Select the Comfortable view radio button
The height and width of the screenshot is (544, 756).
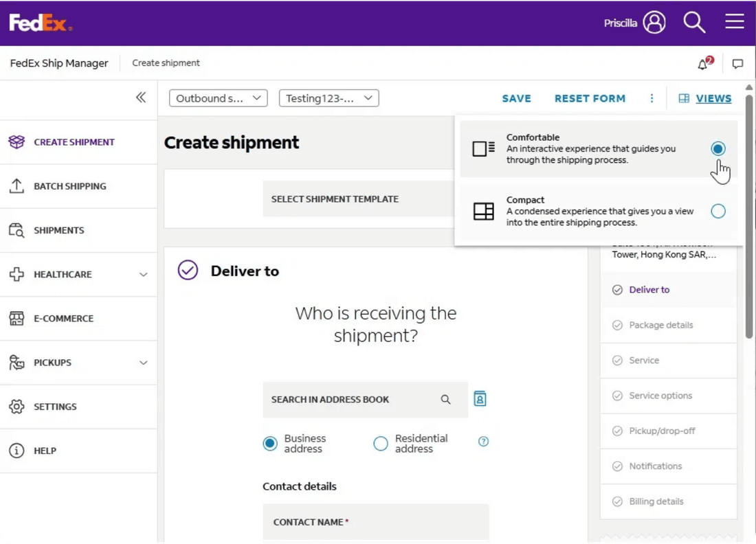(718, 148)
